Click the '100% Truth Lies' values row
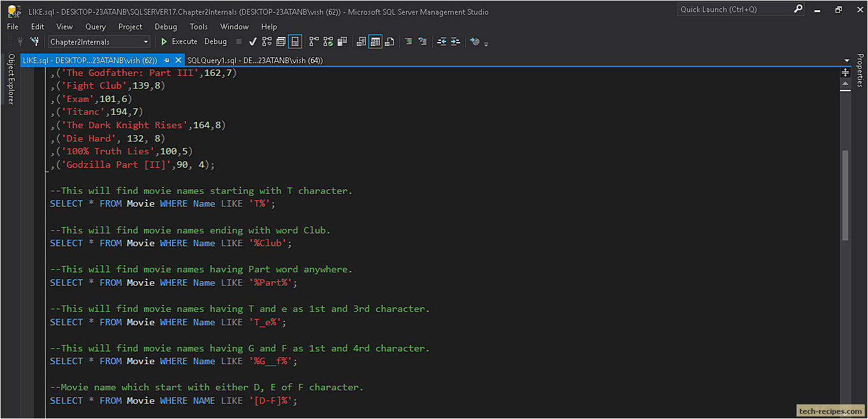868x419 pixels. pos(121,151)
